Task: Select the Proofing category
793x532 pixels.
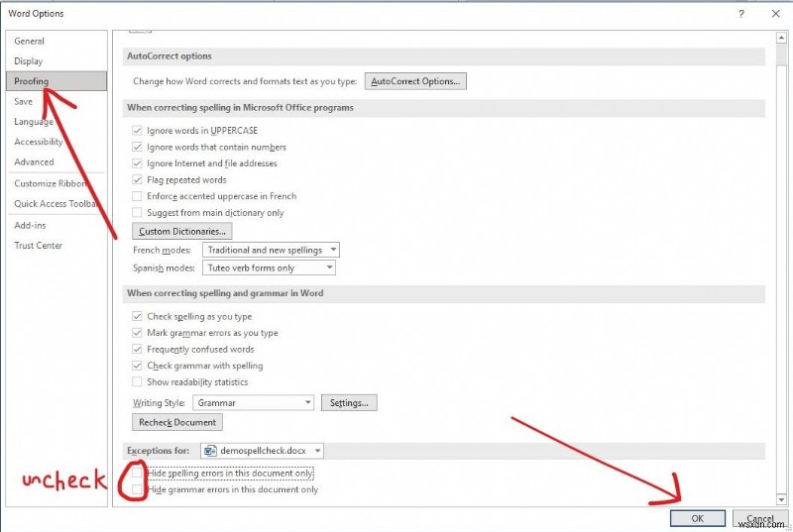Action: (57, 81)
